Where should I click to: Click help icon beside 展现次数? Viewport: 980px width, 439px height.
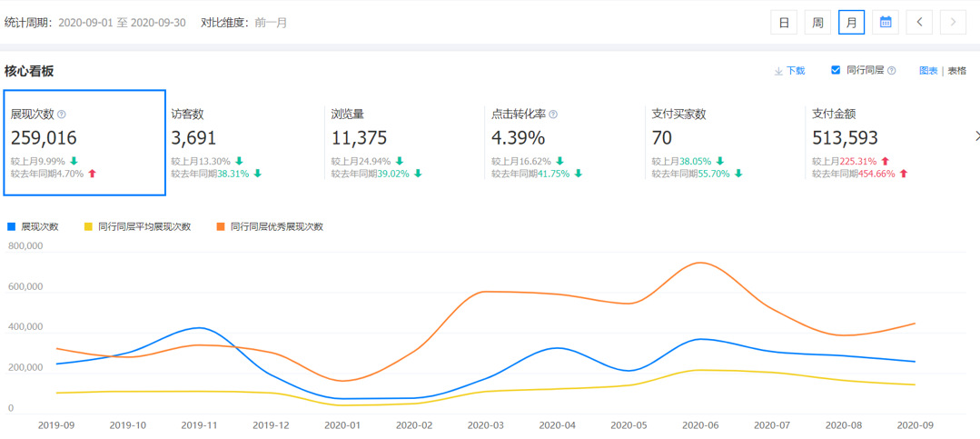click(x=62, y=115)
